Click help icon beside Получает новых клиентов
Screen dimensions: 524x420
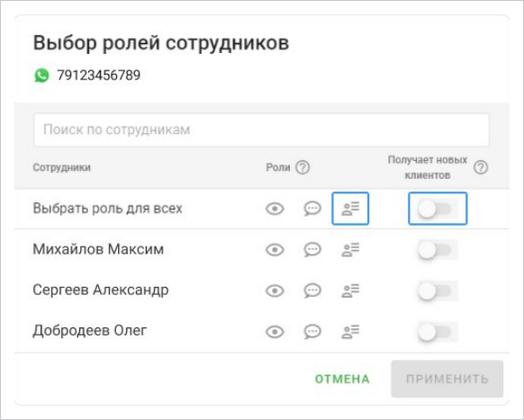[x=481, y=167]
